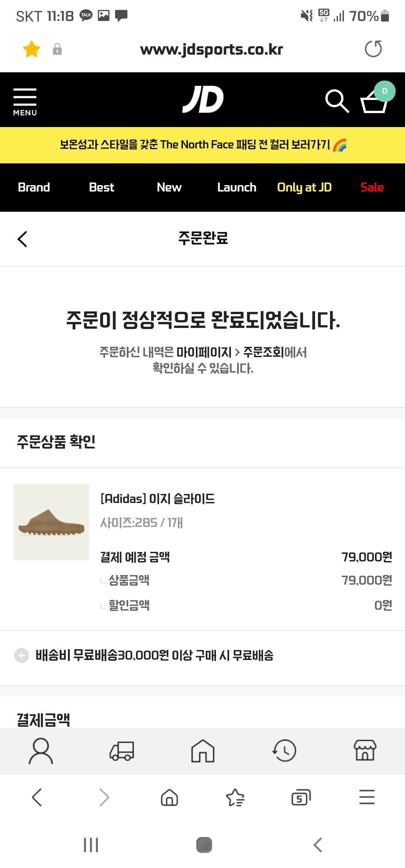The image size is (405, 868).
Task: Open browser tabs counter showing 5
Action: (301, 797)
